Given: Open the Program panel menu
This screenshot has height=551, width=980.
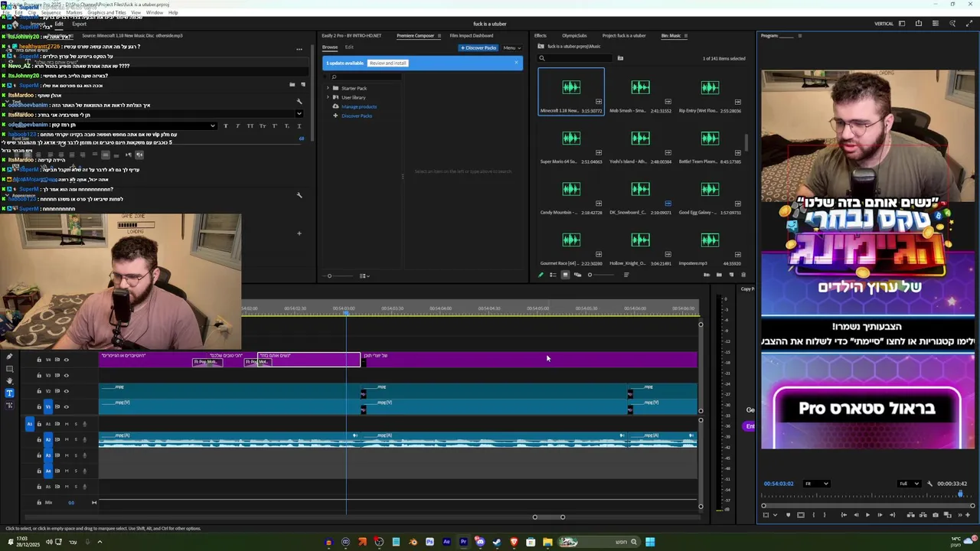Looking at the screenshot, I should pos(800,35).
